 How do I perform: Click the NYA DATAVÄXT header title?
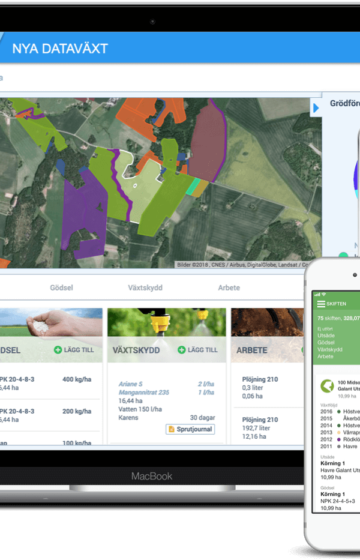coord(60,49)
